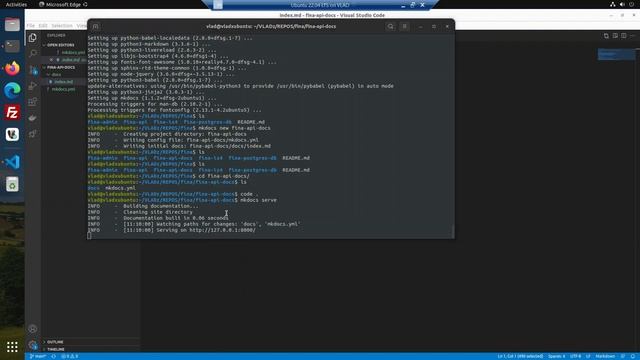This screenshot has height=360, width=640.
Task: Open the File menu in VS Code
Action: [x=31, y=26]
